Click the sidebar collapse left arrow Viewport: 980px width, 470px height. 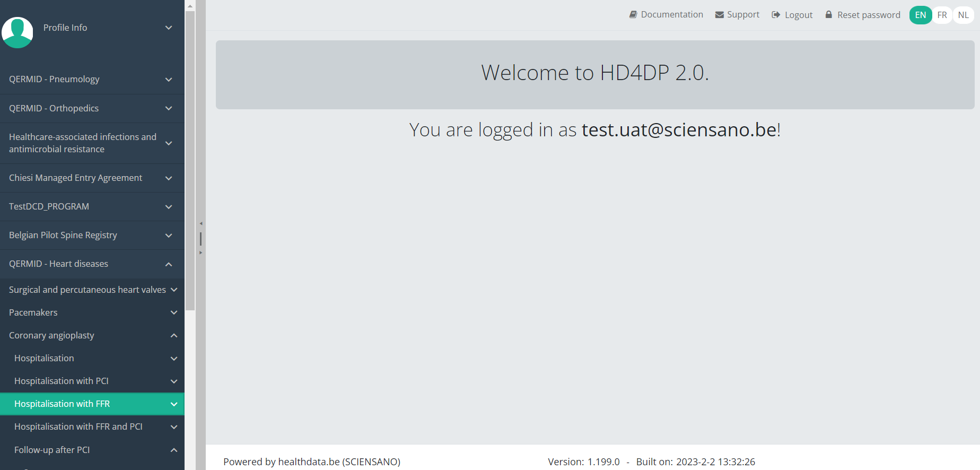tap(201, 223)
